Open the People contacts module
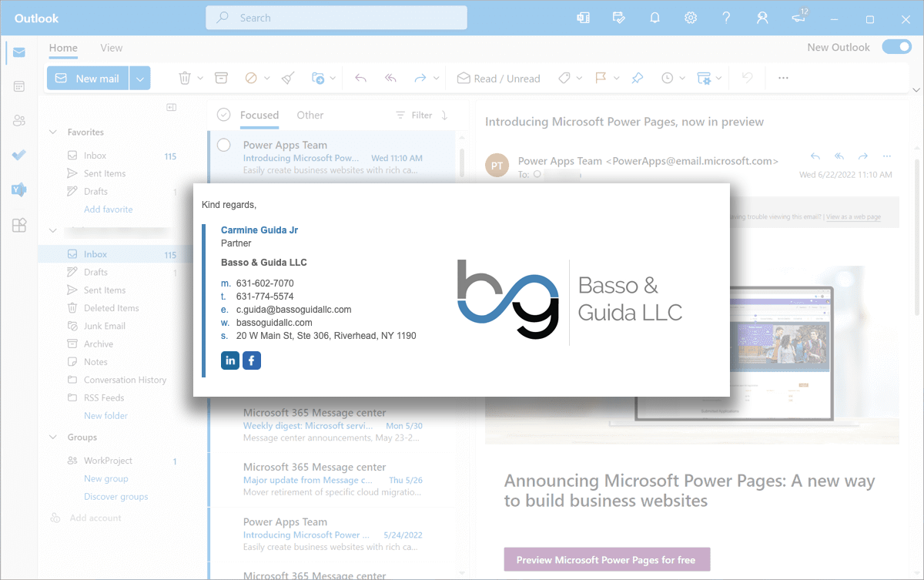 click(x=18, y=120)
